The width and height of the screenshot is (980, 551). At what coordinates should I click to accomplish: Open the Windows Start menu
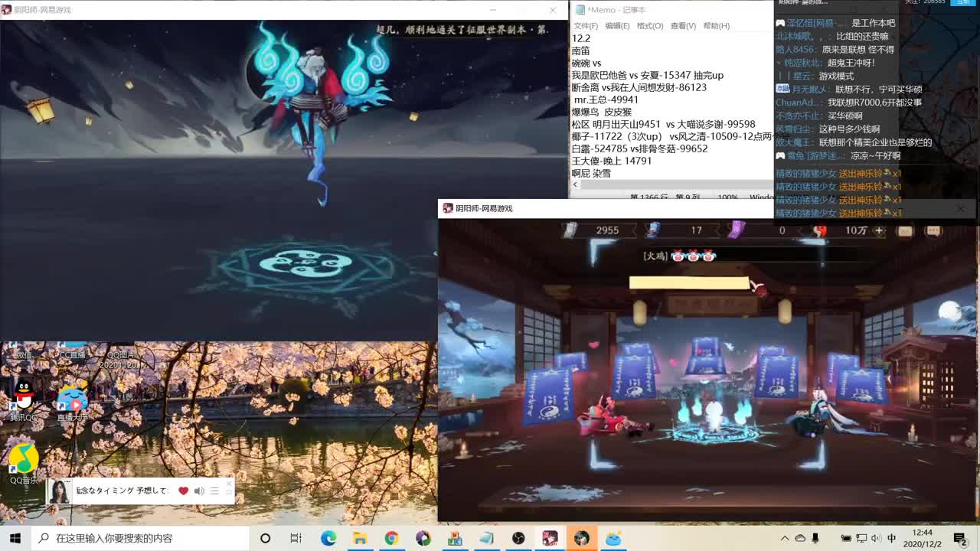coord(15,538)
